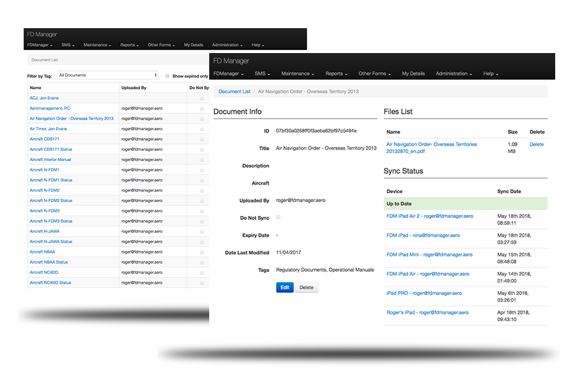Toggle Do Not Sync checkbox for Aircraft CDB171
The height and width of the screenshot is (392, 584).
[202, 139]
